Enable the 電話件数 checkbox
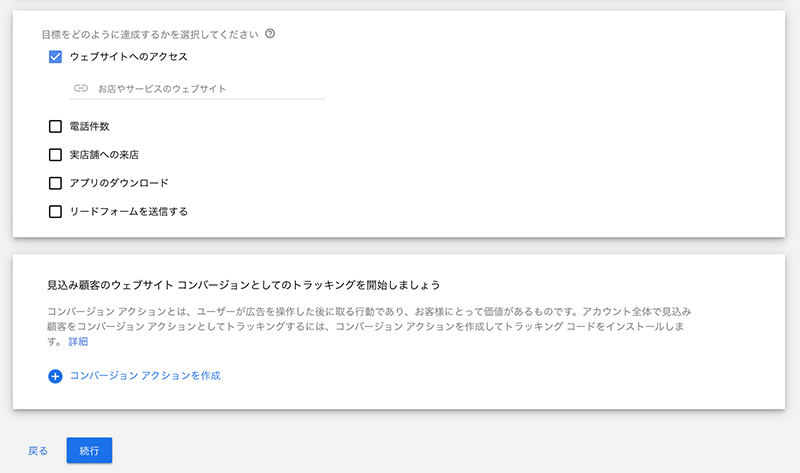This screenshot has width=800, height=473. tap(55, 126)
